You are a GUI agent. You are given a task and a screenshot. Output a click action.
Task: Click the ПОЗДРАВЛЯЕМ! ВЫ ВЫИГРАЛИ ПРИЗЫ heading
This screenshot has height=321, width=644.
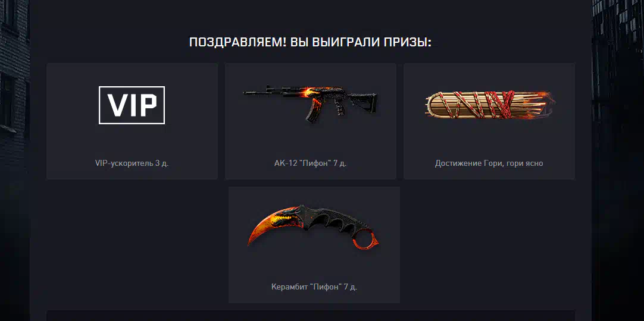point(311,42)
